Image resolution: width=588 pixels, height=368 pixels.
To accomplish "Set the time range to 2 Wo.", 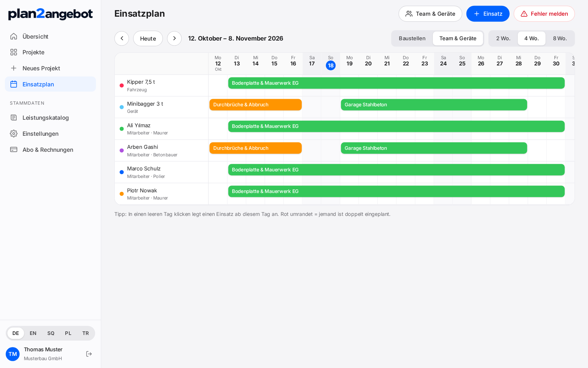I will click(503, 38).
